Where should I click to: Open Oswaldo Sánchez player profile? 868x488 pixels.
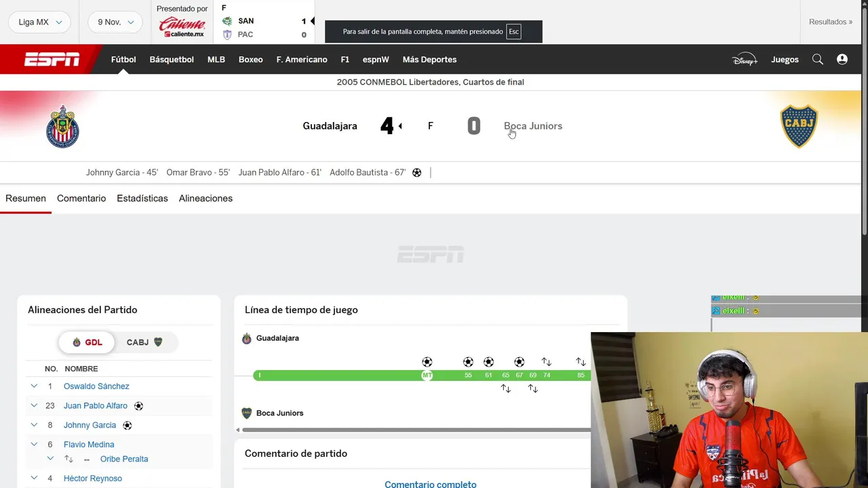(x=96, y=386)
